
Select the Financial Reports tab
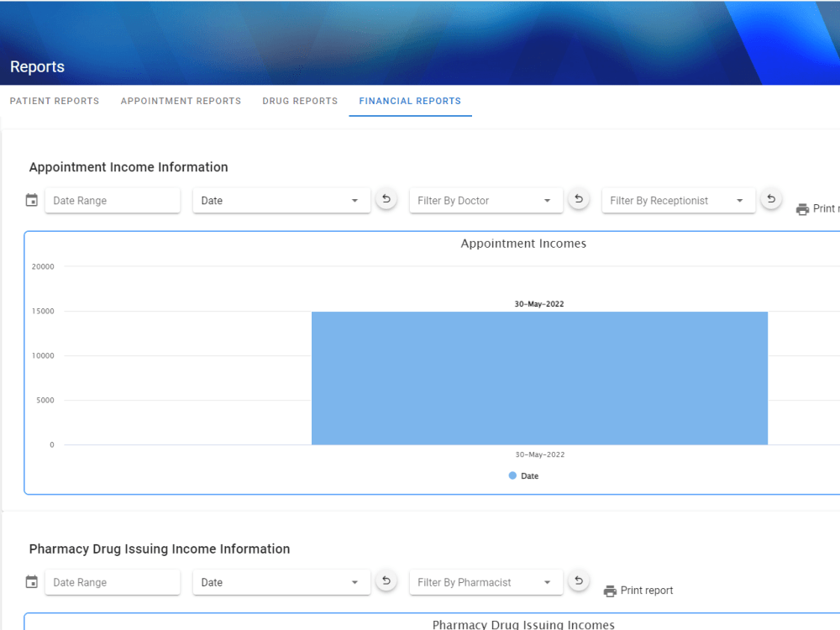tap(410, 101)
